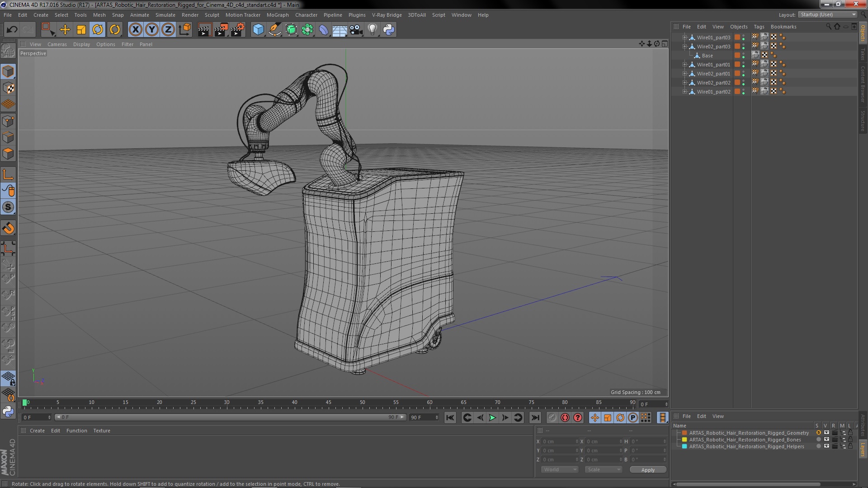Viewport: 868px width, 488px height.
Task: Click the Undo arrow icon
Action: click(x=12, y=30)
